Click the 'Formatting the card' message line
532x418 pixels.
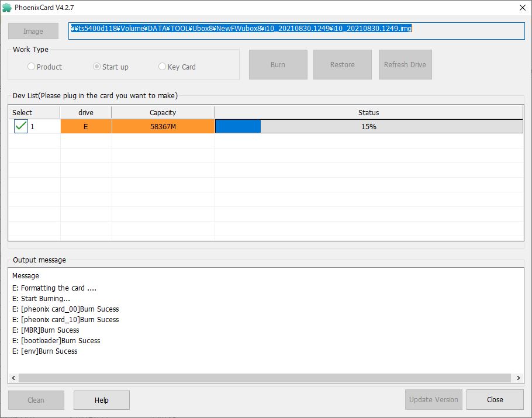coord(54,288)
